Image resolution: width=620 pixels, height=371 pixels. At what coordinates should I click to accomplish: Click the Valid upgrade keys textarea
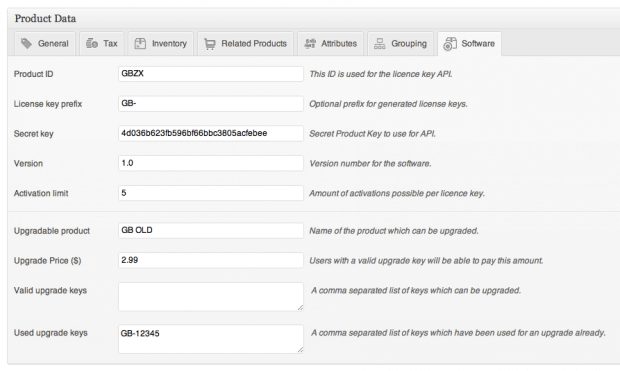pyautogui.click(x=211, y=296)
